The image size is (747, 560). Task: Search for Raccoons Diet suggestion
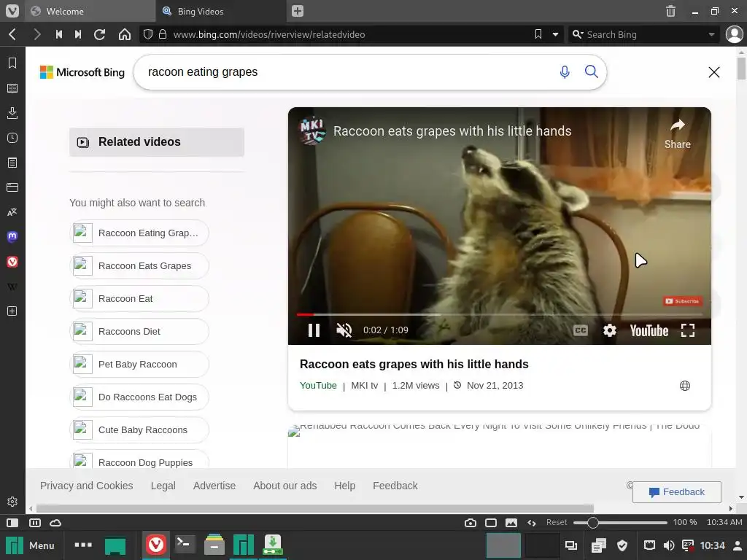coord(139,332)
